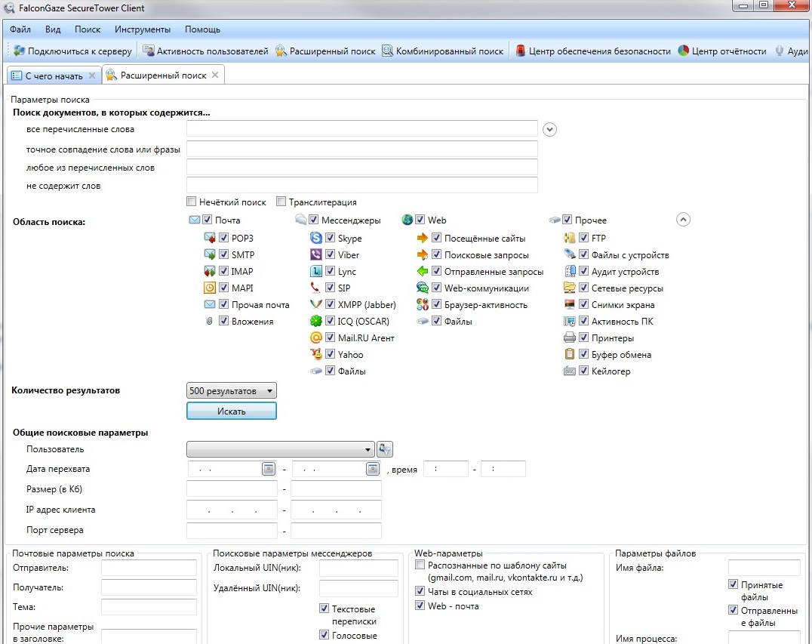Click the Web-коммуникации chat icon
The height and width of the screenshot is (644, 812).
pos(423,288)
